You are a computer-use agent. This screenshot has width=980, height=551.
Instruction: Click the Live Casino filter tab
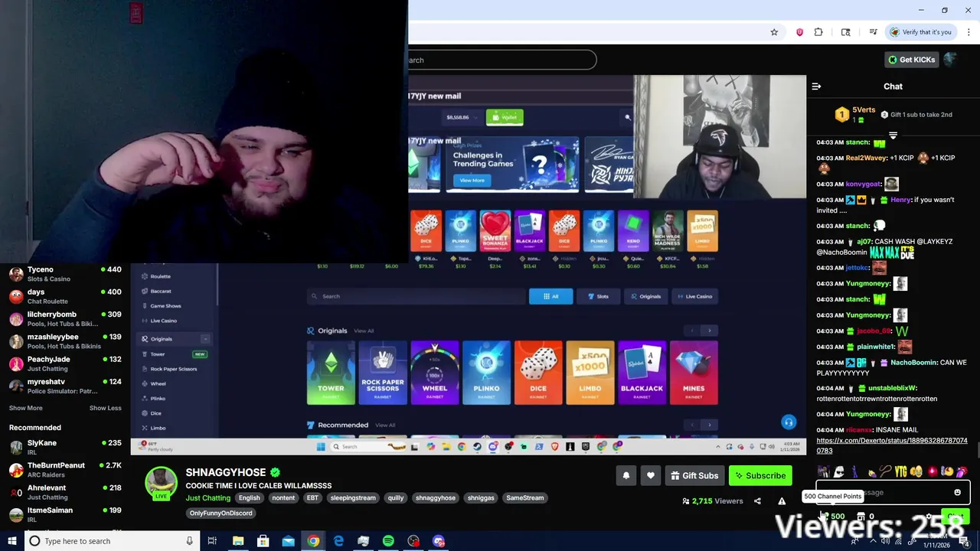click(694, 296)
